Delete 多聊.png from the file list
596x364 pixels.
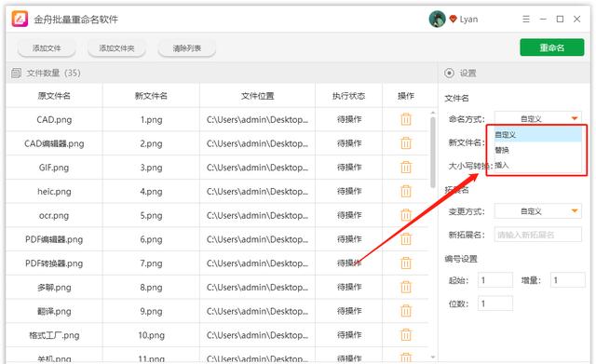tap(406, 287)
